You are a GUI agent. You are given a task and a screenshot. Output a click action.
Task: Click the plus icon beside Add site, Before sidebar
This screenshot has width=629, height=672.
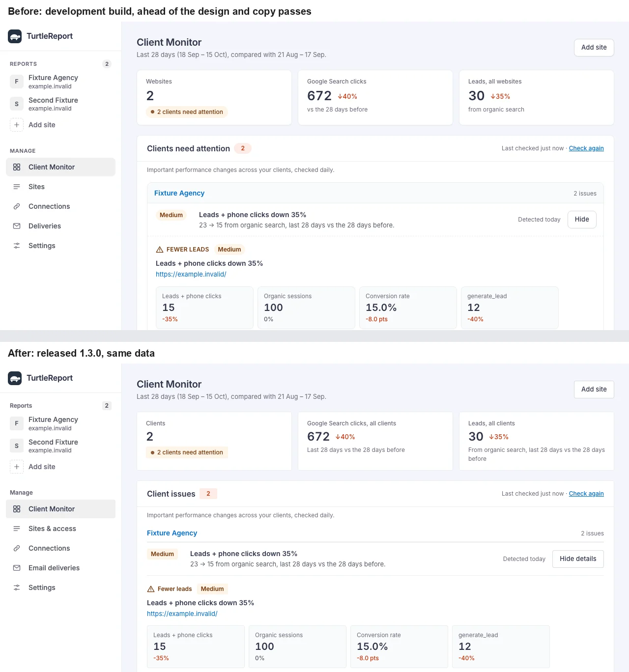17,125
